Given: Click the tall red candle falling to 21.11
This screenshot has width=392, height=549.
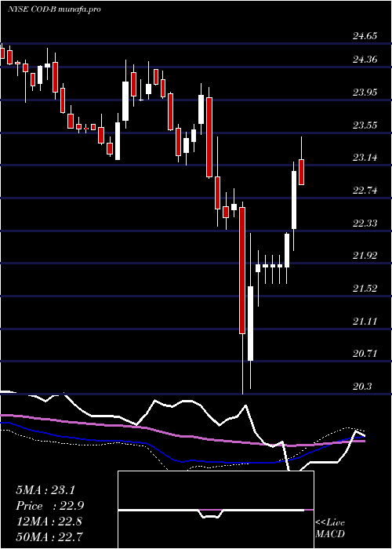Looking at the screenshot, I should pyautogui.click(x=242, y=271).
